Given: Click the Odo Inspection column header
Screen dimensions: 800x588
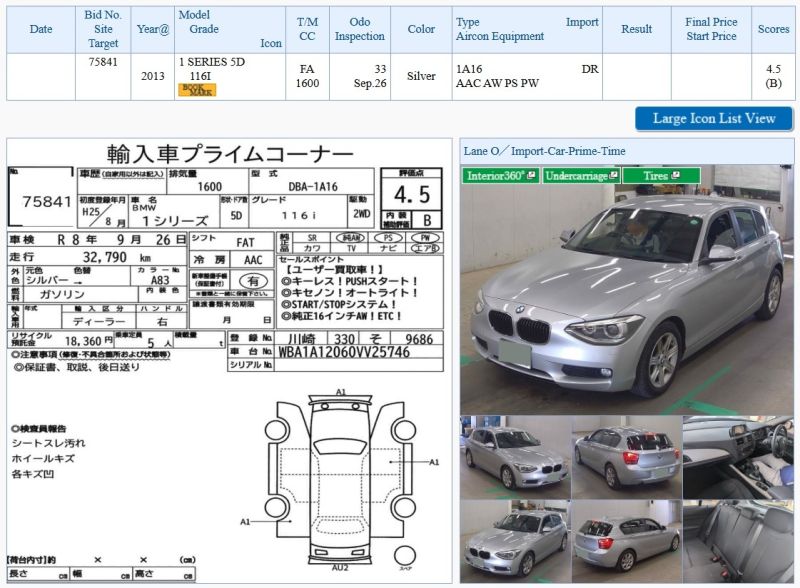Looking at the screenshot, I should (360, 30).
